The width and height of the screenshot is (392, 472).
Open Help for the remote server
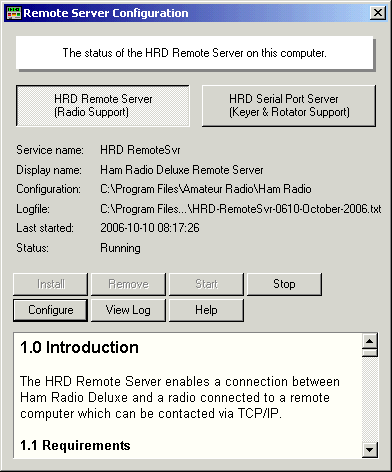[x=206, y=310]
